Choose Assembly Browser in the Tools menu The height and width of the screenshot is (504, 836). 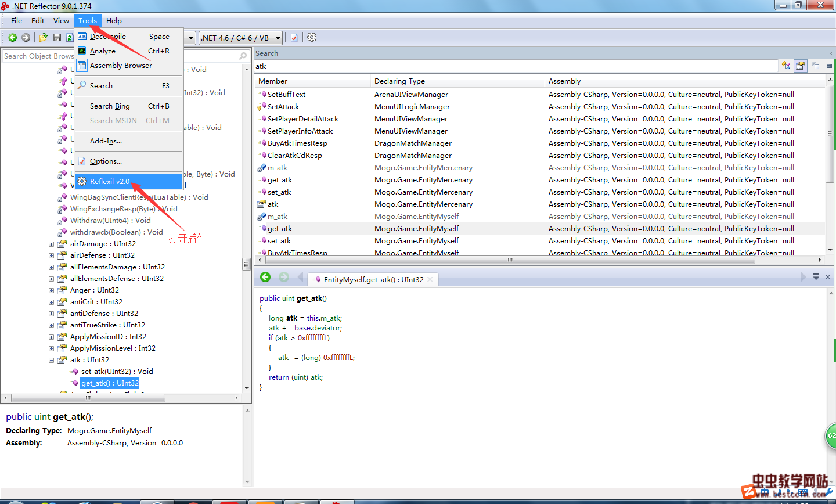[x=129, y=66]
